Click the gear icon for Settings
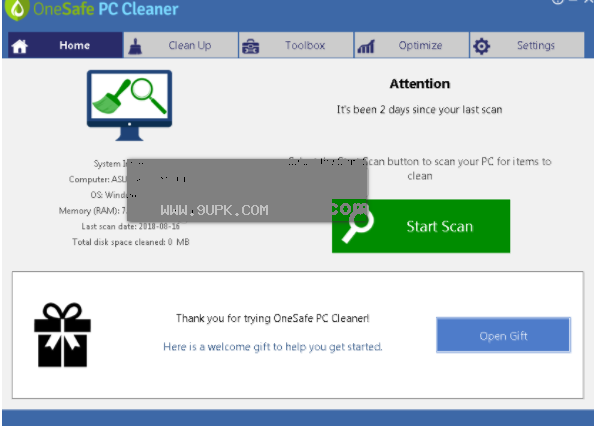This screenshot has width=594, height=426. [x=481, y=46]
